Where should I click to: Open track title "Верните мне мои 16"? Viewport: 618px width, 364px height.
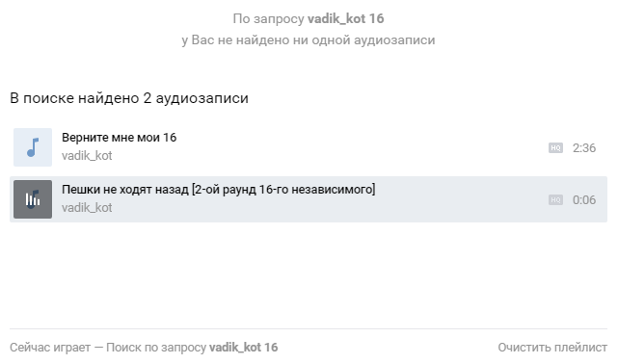119,138
